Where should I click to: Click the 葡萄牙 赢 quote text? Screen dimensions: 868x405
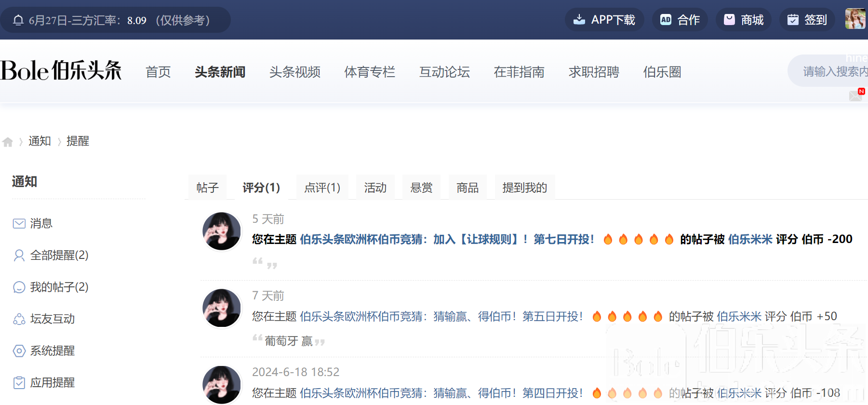(289, 341)
